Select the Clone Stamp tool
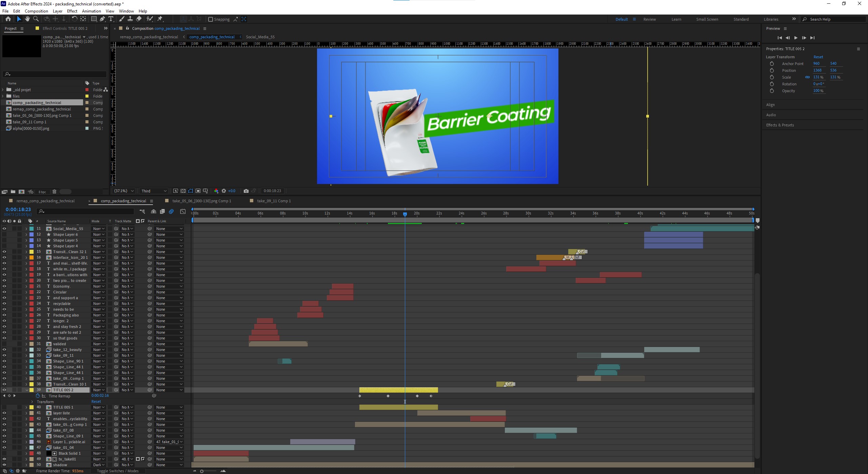Viewport: 868px width, 474px height. click(130, 19)
